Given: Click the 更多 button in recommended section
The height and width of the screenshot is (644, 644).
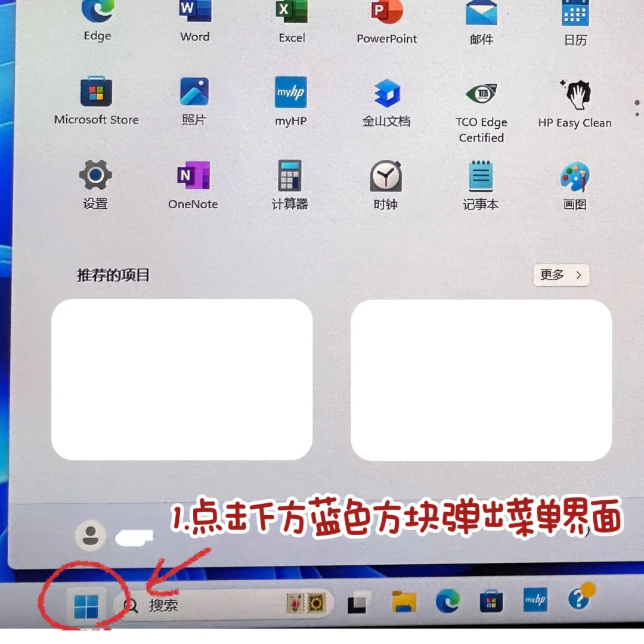Looking at the screenshot, I should (x=561, y=275).
